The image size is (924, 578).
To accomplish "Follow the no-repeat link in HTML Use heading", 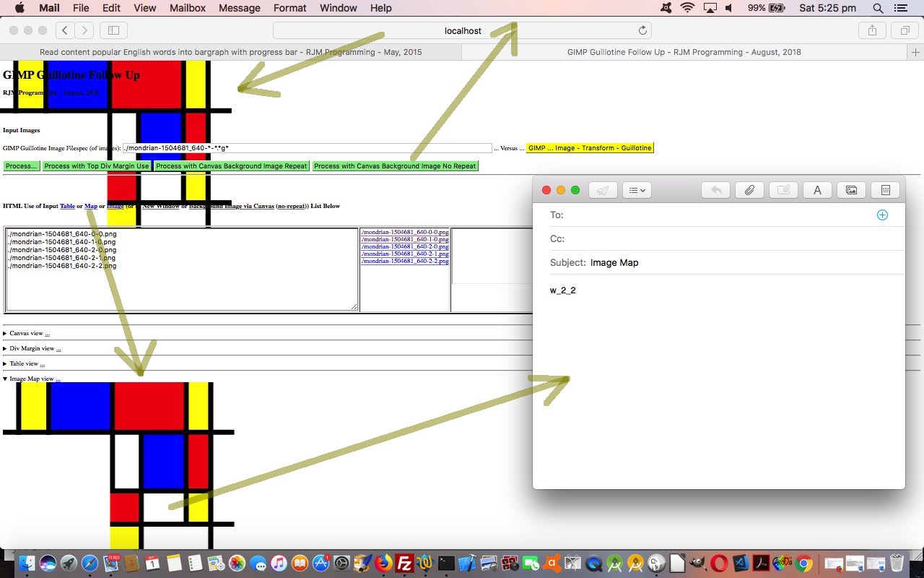I will click(292, 206).
